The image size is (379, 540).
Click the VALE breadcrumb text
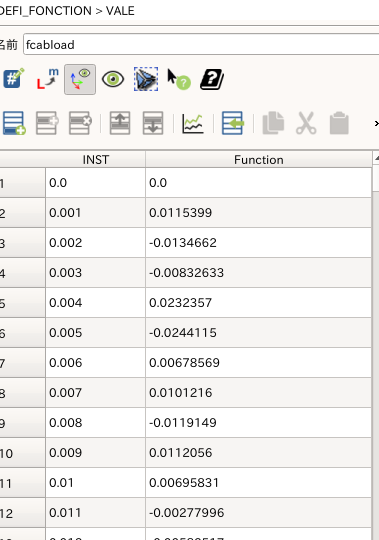tap(120, 11)
